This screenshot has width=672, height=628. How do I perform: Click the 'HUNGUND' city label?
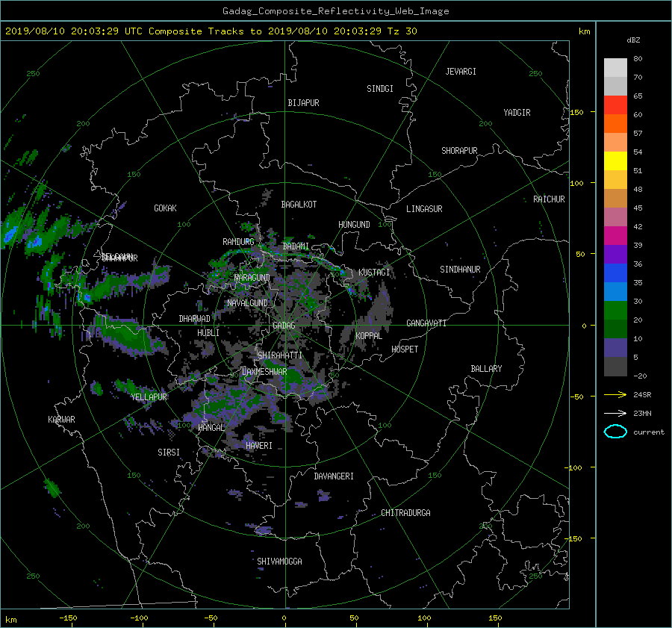[354, 225]
